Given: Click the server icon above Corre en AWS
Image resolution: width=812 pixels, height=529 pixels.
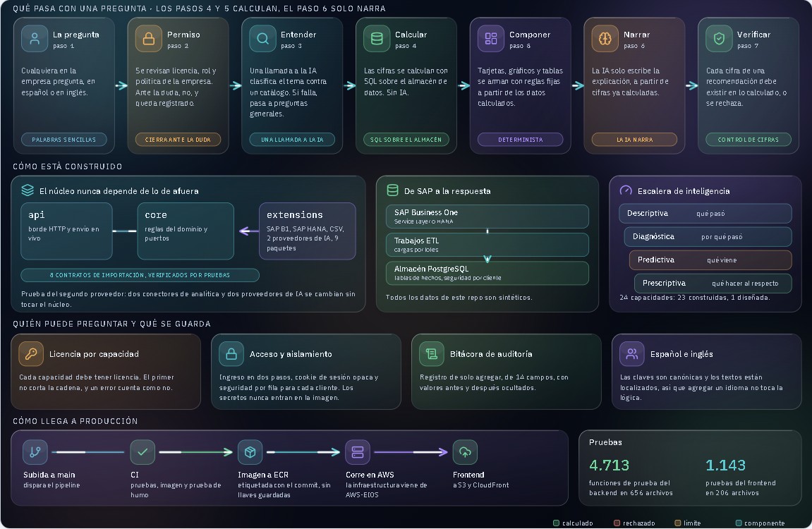Looking at the screenshot, I should pos(358,452).
